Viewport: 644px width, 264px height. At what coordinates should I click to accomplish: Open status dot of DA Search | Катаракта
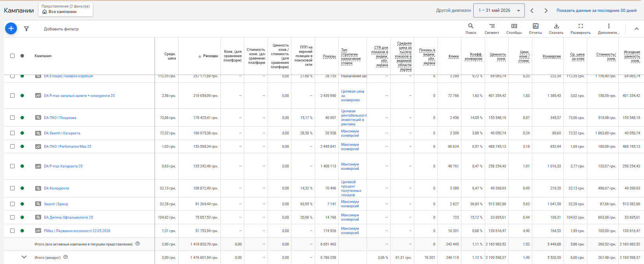(22, 133)
